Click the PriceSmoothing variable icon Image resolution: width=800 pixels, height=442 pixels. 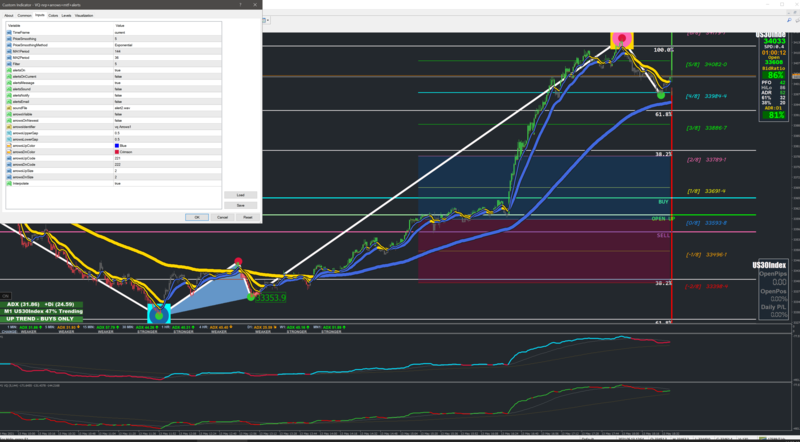[x=9, y=39]
